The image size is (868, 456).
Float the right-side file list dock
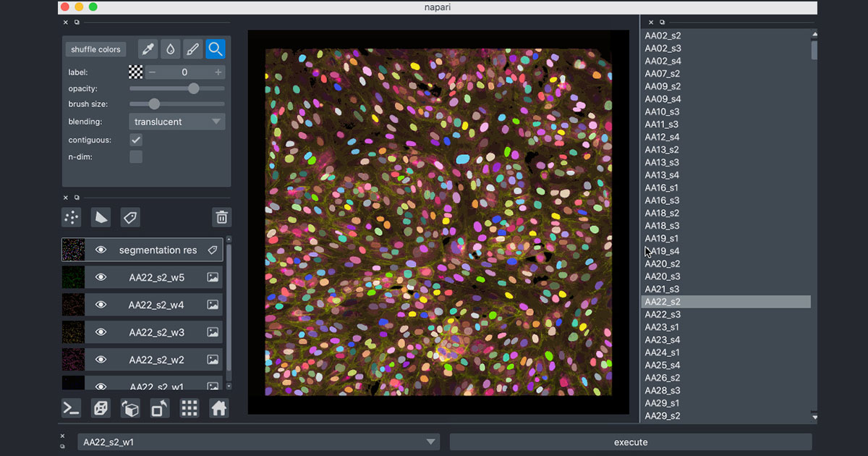662,22
